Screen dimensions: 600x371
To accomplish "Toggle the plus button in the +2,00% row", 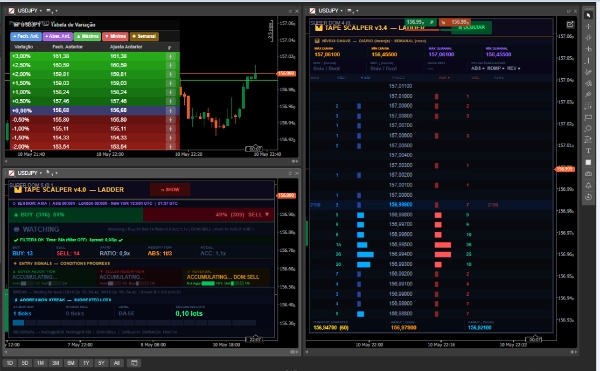I will [170, 74].
